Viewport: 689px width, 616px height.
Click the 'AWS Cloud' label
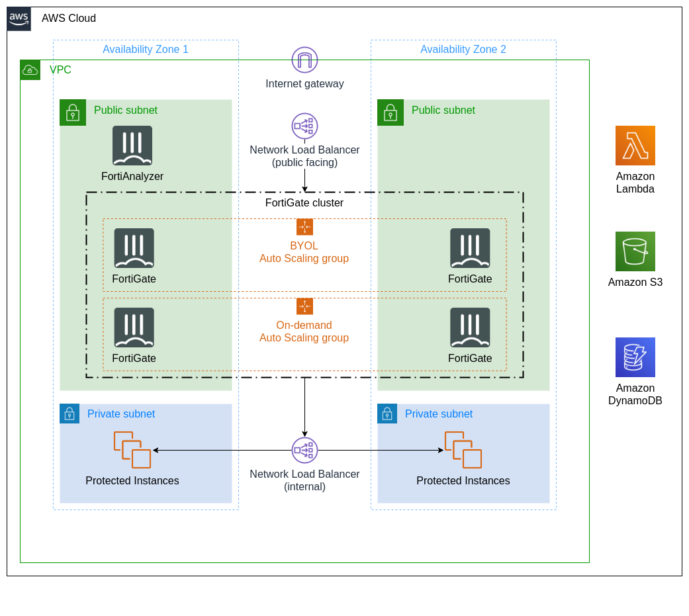point(69,19)
